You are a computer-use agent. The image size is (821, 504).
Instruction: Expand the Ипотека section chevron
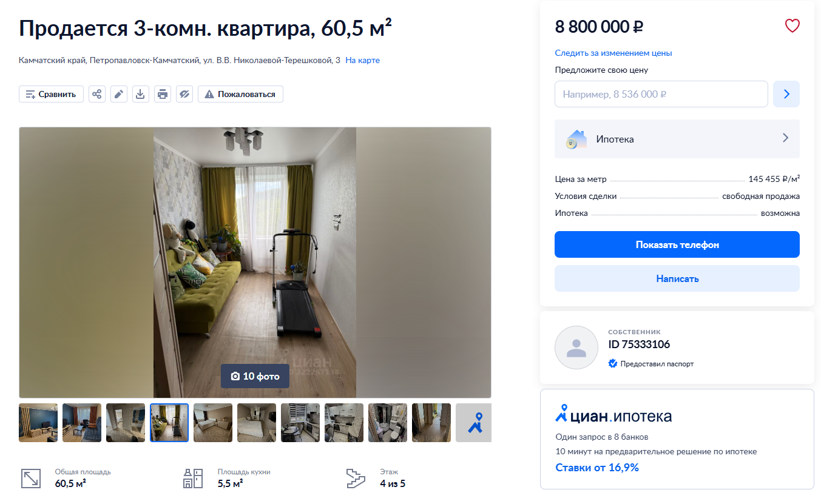point(786,138)
